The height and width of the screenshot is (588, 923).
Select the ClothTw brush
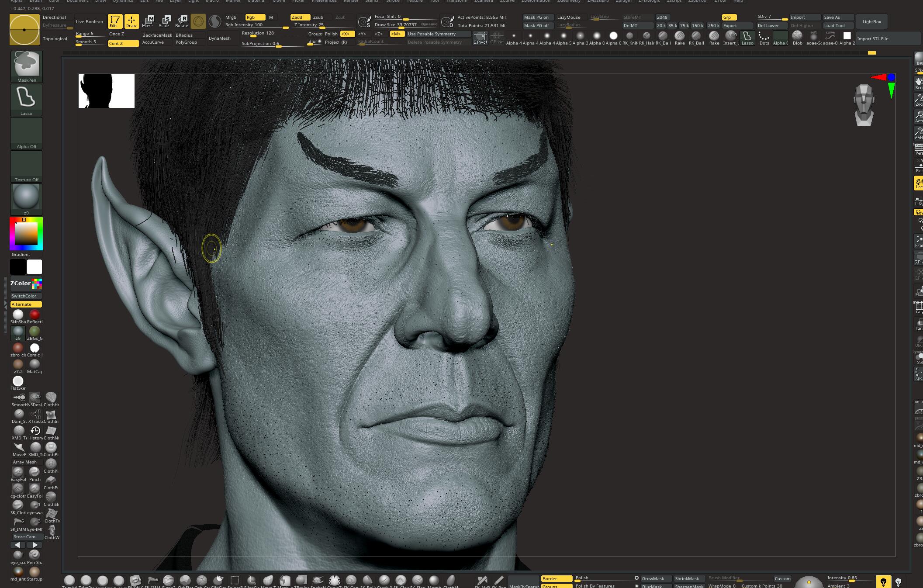click(52, 515)
